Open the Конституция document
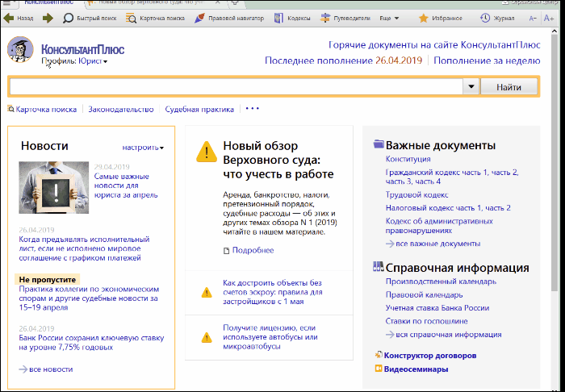The height and width of the screenshot is (392, 565). point(408,159)
